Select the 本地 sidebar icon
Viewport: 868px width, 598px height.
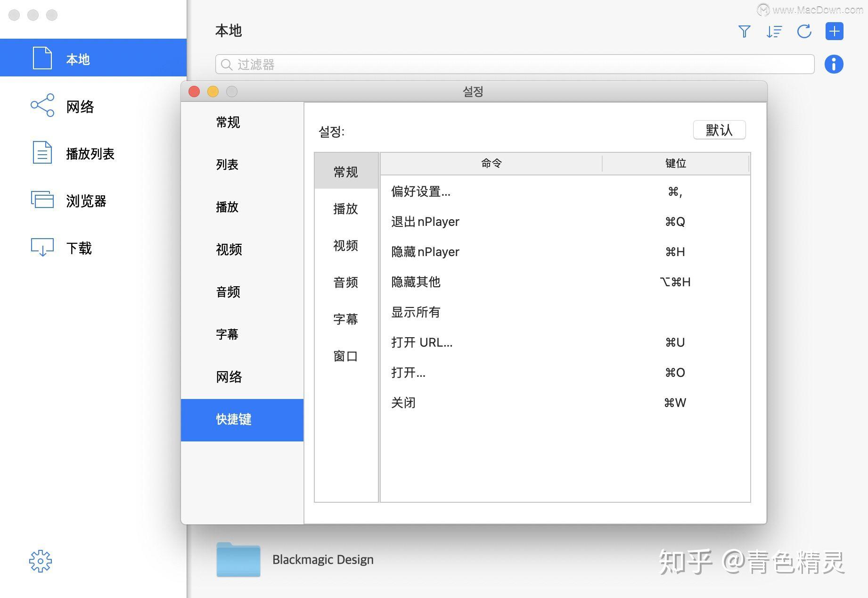point(42,58)
